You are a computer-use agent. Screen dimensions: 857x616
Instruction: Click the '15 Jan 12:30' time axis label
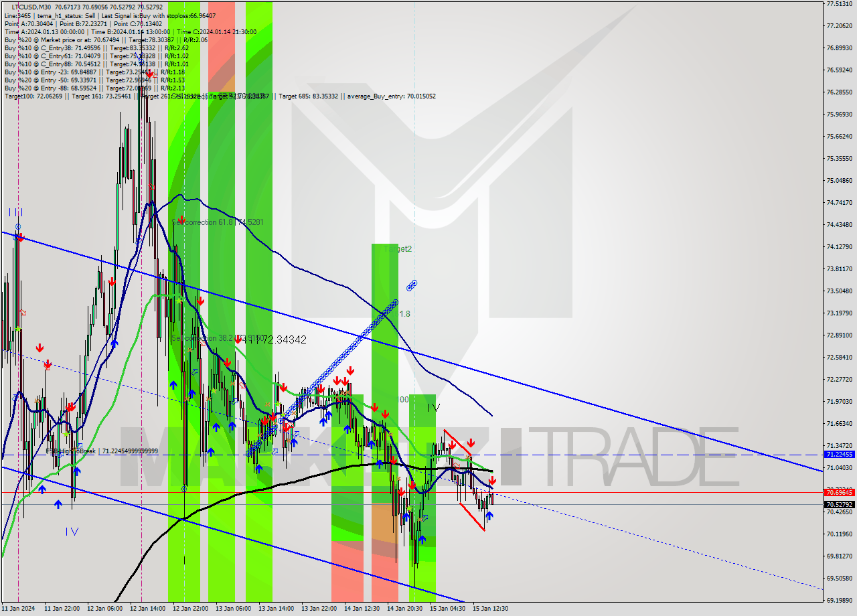490,609
